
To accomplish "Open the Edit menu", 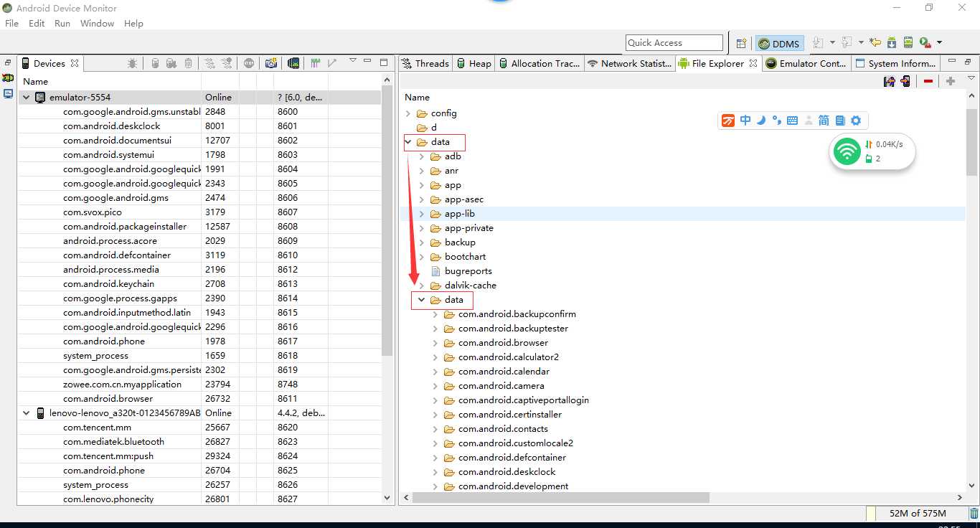I will pos(37,23).
